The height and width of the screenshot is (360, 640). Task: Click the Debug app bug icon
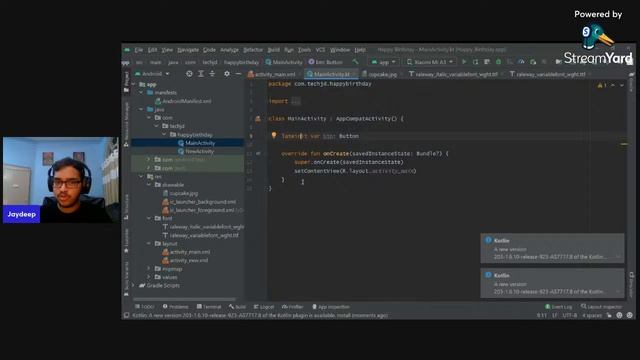(498, 62)
